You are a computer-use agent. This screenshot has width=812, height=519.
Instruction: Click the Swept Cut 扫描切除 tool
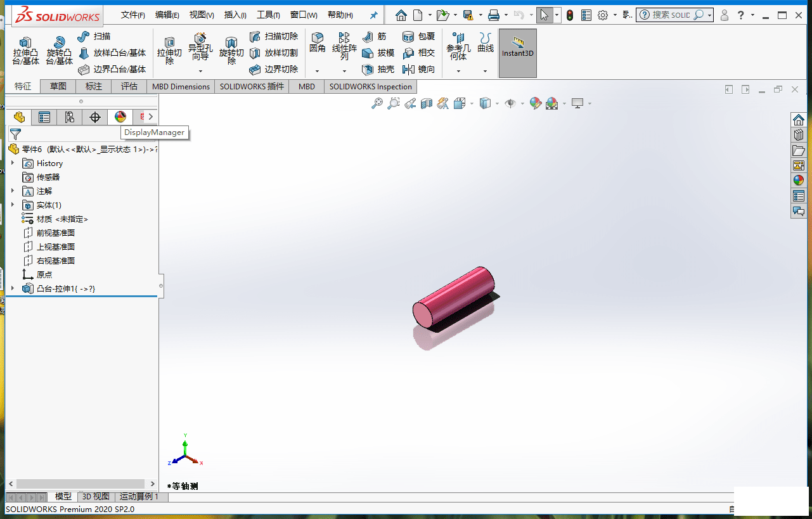pos(274,36)
